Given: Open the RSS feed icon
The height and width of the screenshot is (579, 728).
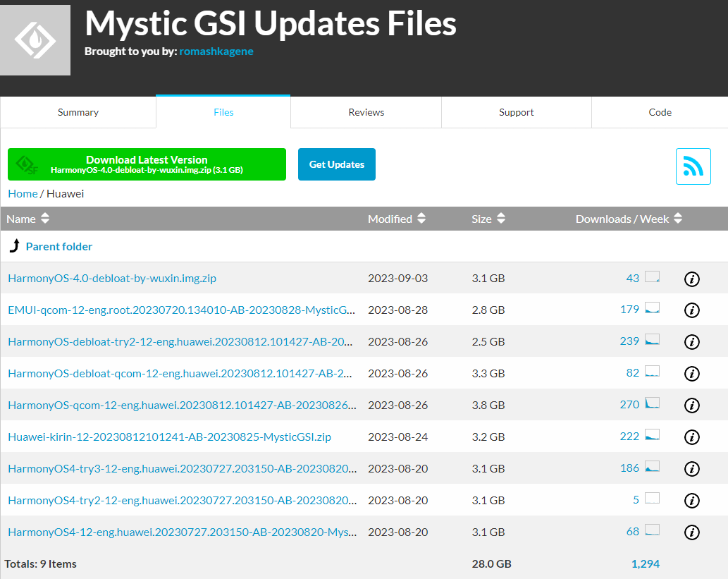Looking at the screenshot, I should pos(693,166).
